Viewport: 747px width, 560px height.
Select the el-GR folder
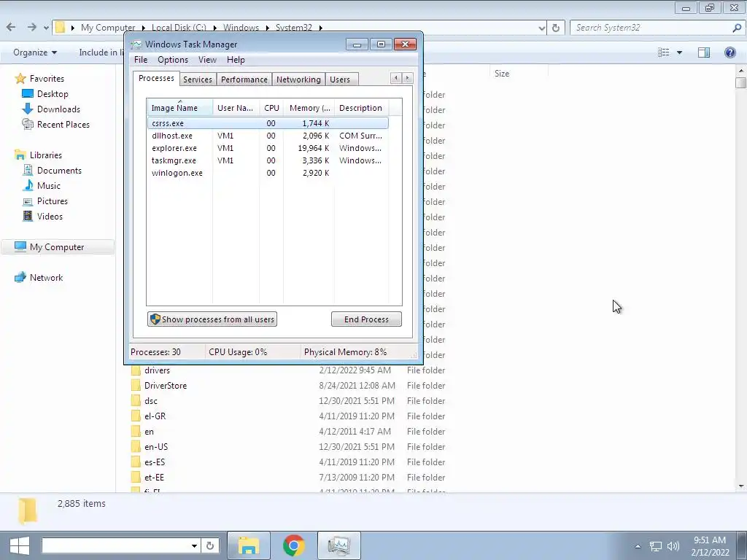[x=155, y=416]
